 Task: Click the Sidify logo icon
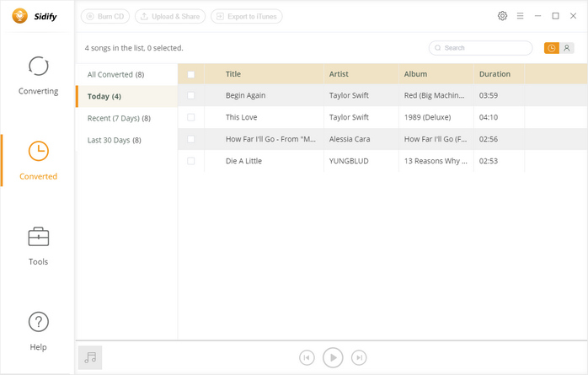pyautogui.click(x=20, y=16)
